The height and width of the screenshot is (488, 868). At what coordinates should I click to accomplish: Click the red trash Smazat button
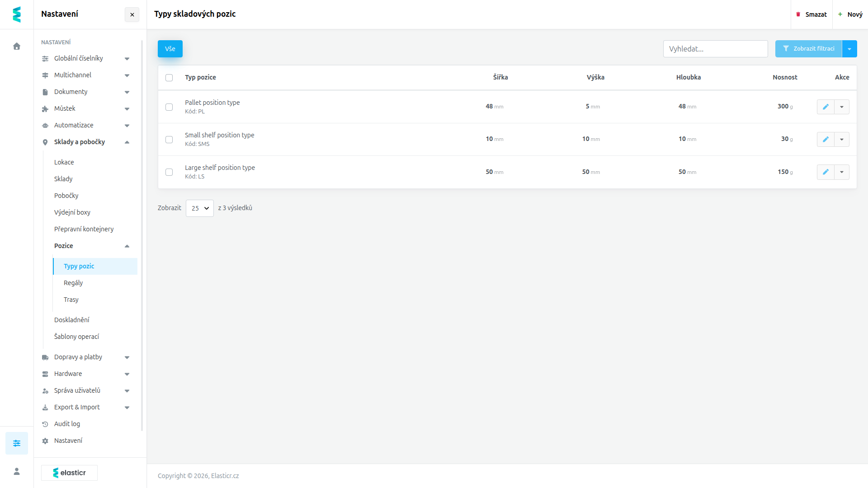click(x=811, y=14)
